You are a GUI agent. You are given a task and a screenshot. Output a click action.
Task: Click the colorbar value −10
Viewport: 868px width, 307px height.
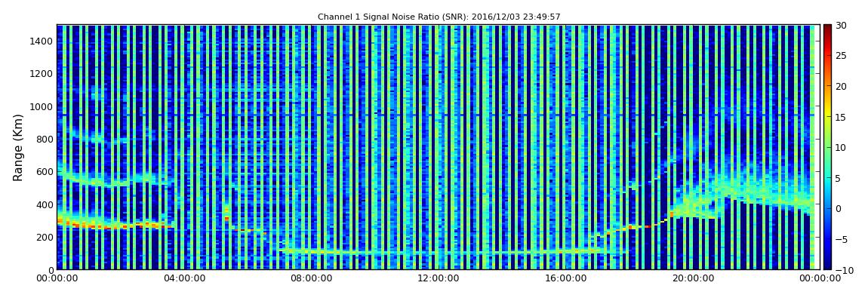point(842,269)
